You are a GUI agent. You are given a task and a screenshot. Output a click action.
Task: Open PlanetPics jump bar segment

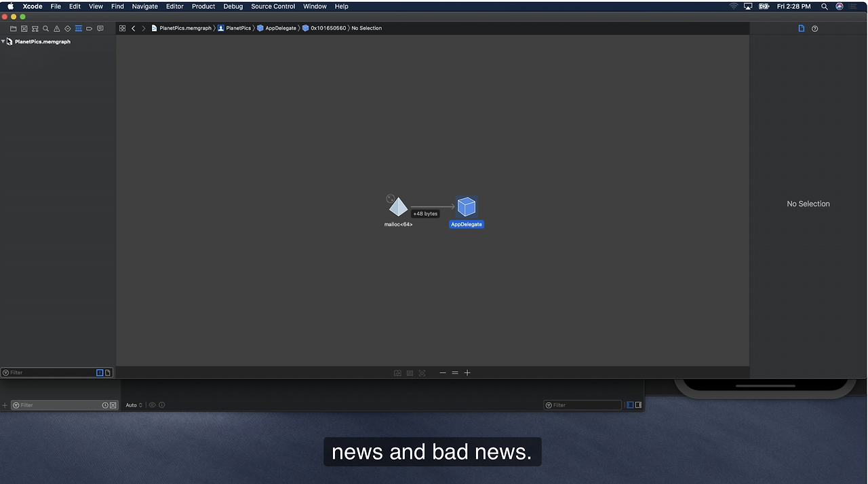click(x=234, y=29)
